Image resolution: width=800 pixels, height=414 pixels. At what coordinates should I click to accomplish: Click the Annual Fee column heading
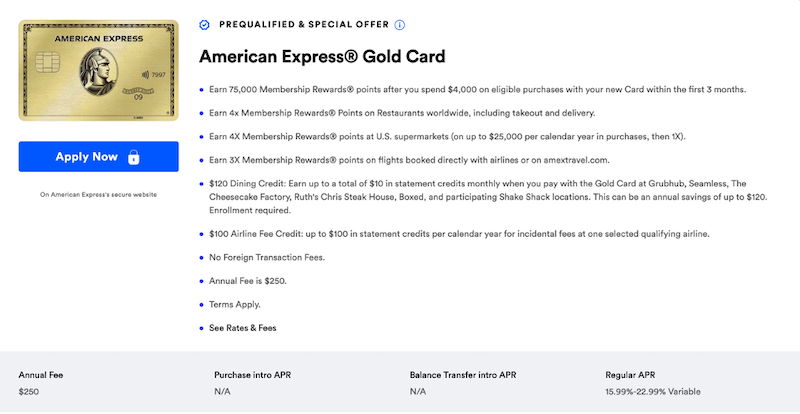[x=41, y=375]
